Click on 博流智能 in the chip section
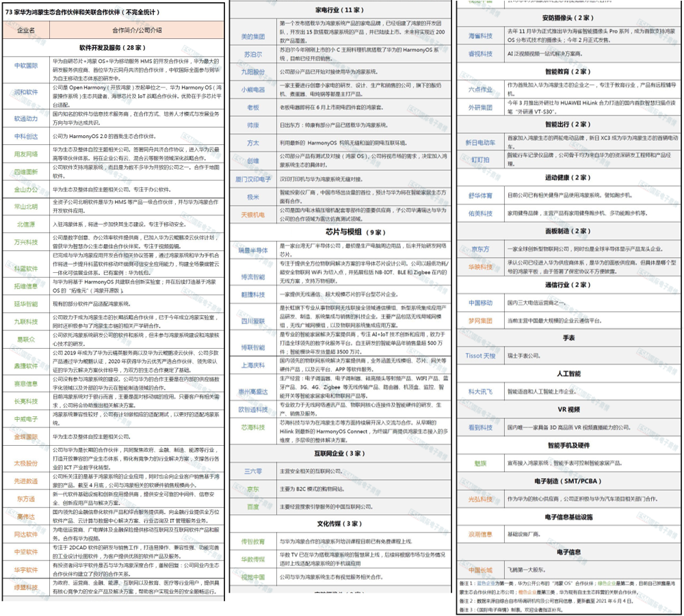684x616 pixels. coord(253,277)
